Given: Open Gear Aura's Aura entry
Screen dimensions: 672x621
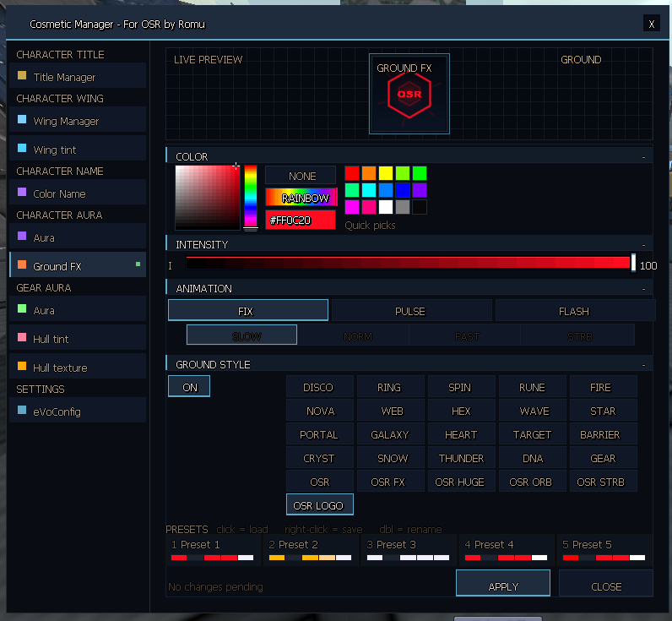Looking at the screenshot, I should point(78,310).
